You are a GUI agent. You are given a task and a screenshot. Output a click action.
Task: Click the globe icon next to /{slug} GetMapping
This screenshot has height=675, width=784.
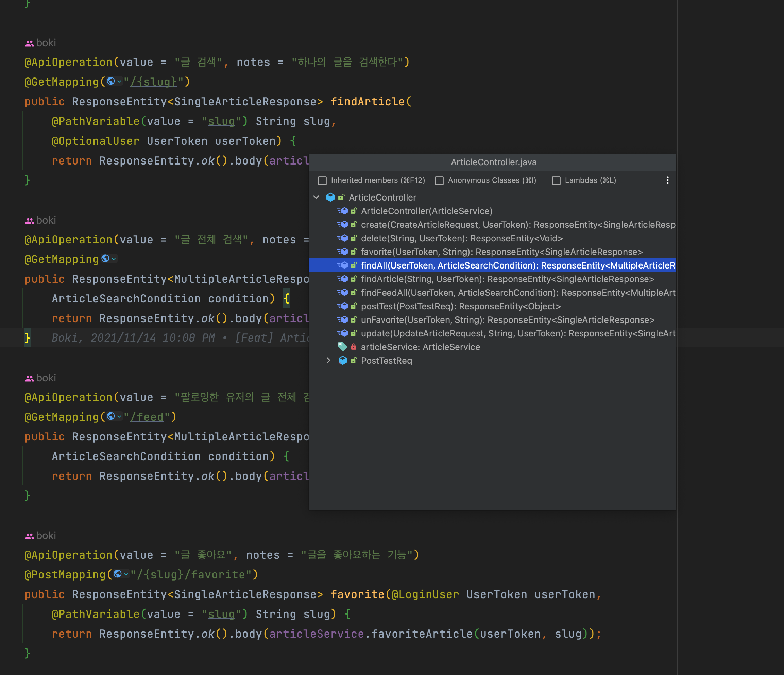[x=110, y=81]
